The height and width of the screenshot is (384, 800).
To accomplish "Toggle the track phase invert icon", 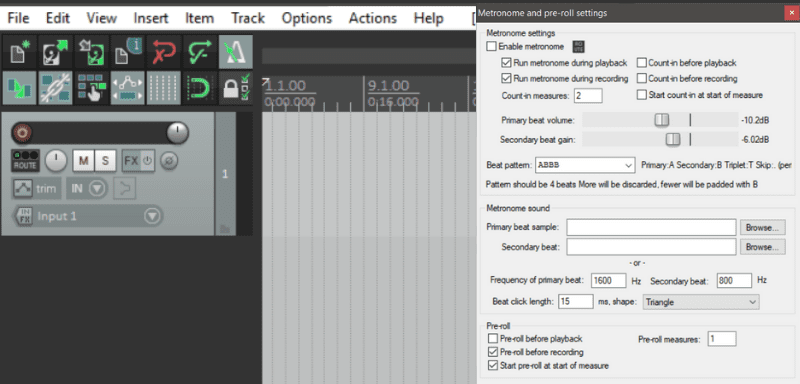I will [169, 161].
